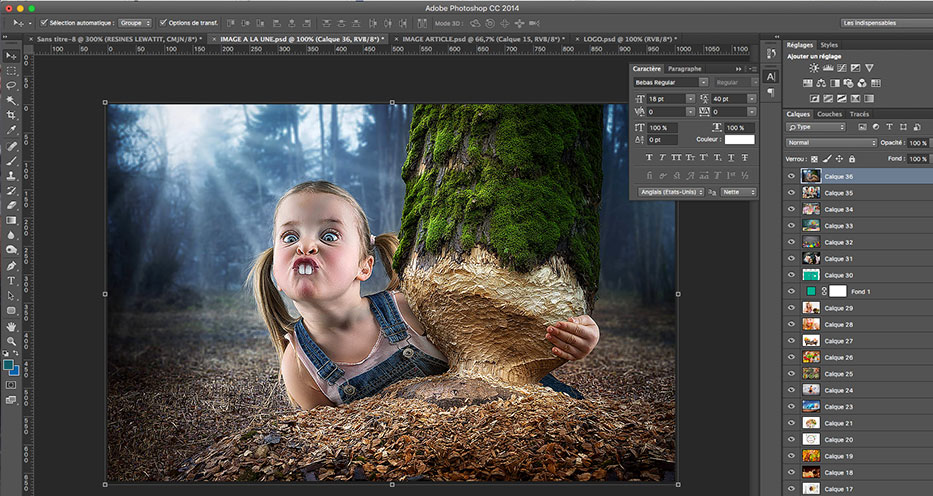Viewport: 933px width, 496px height.
Task: Switch to the Tracés tab
Action: pos(860,114)
